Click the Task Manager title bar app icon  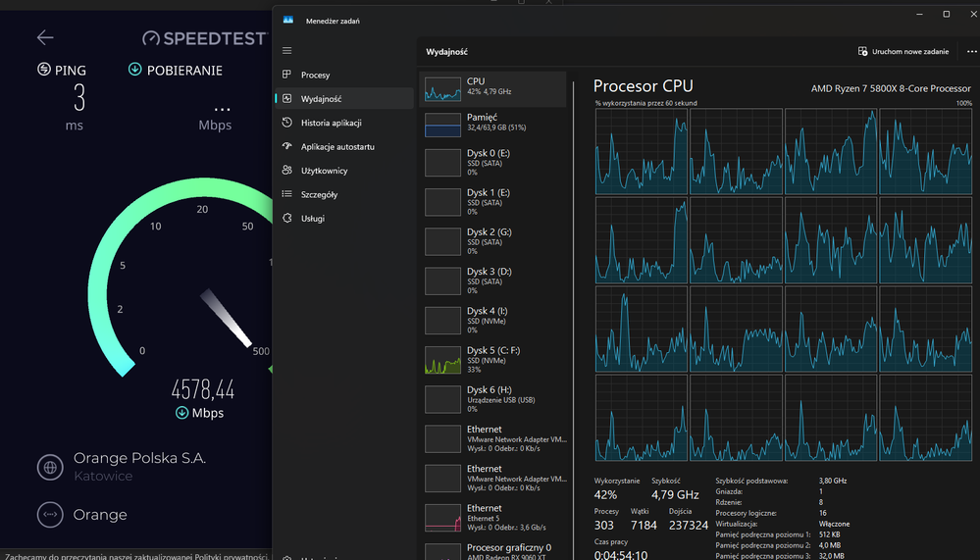[x=288, y=20]
